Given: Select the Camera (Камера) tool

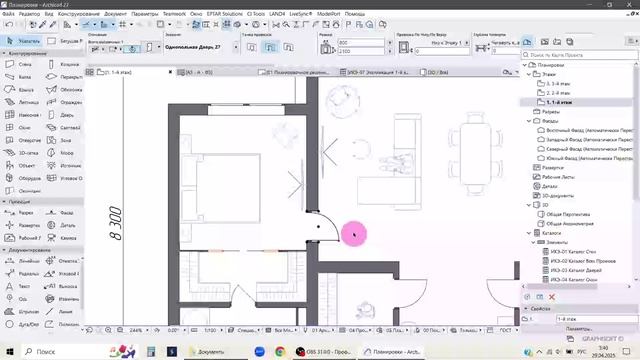Looking at the screenshot, I should [x=61, y=238].
